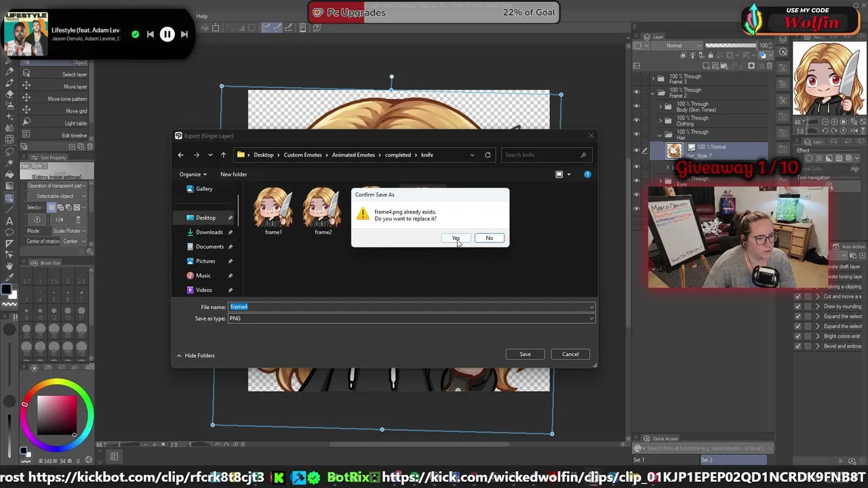Viewport: 868px width, 488px height.
Task: Hide the Hair_Style 7 layer
Action: click(636, 150)
